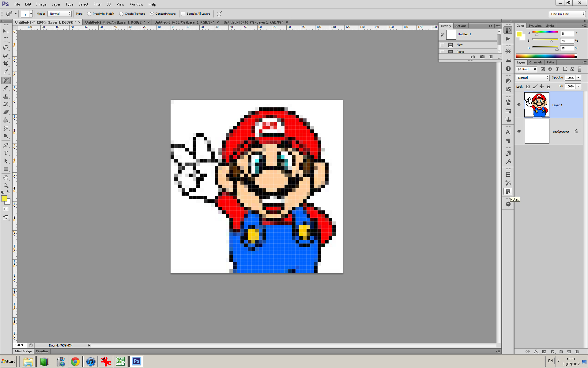Select Create Texture type option
588x368 pixels.
coord(121,14)
